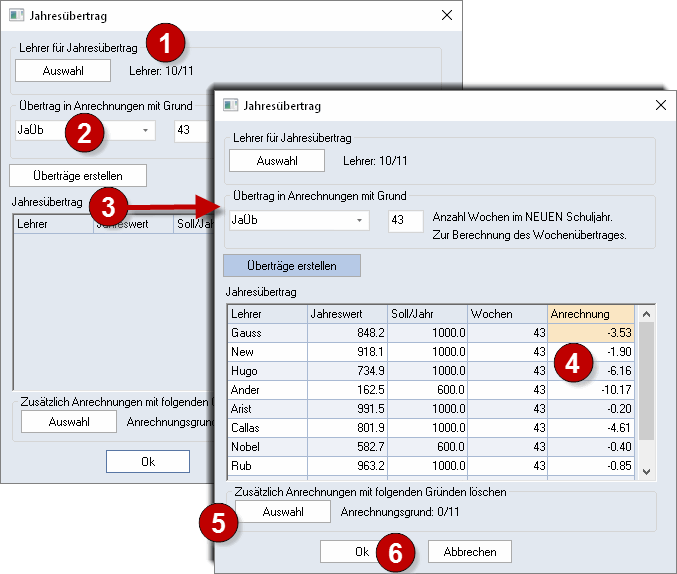Click Anrechnung cell -4.61
Screen dimensions: 677x574
591,428
